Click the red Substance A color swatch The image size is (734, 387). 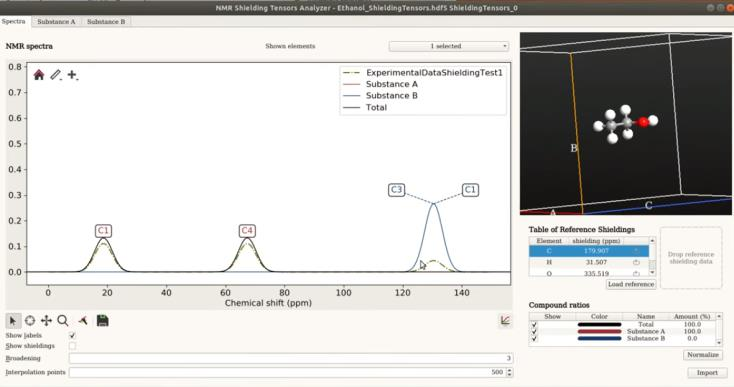point(599,331)
